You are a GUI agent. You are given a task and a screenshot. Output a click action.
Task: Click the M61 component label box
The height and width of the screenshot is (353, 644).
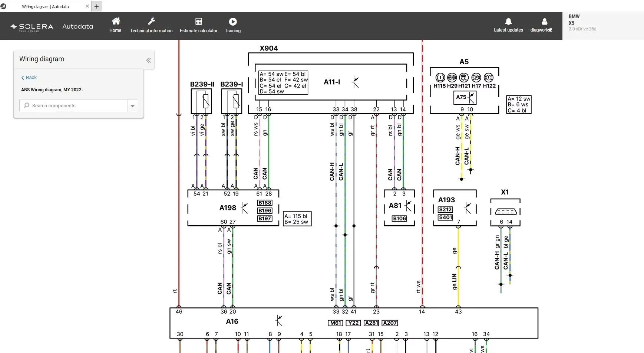coord(336,323)
